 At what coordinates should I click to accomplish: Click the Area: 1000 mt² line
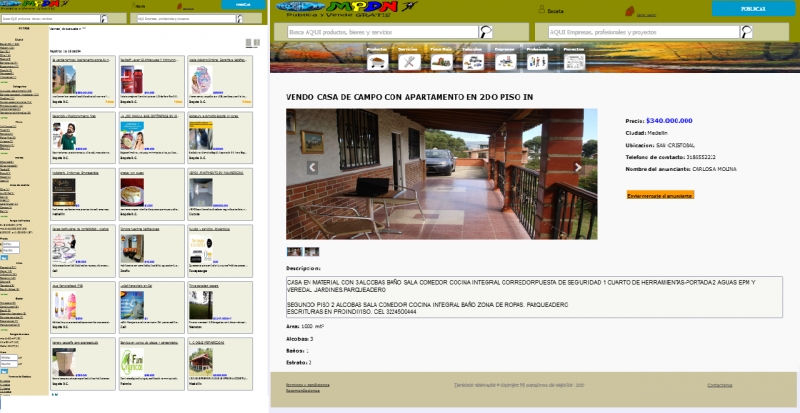tap(305, 327)
